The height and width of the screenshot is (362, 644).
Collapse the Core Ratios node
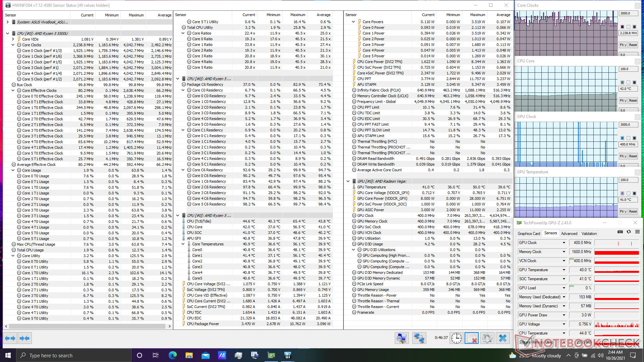(183, 33)
